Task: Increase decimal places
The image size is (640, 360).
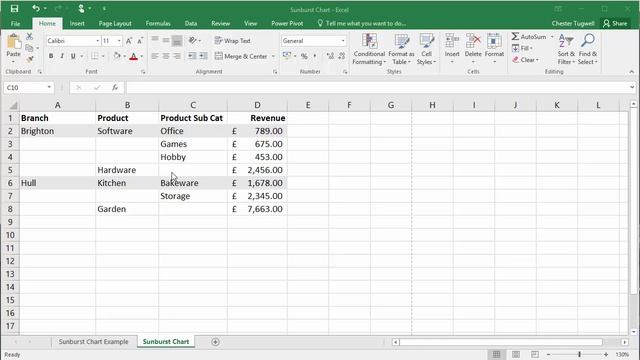Action: click(330, 56)
